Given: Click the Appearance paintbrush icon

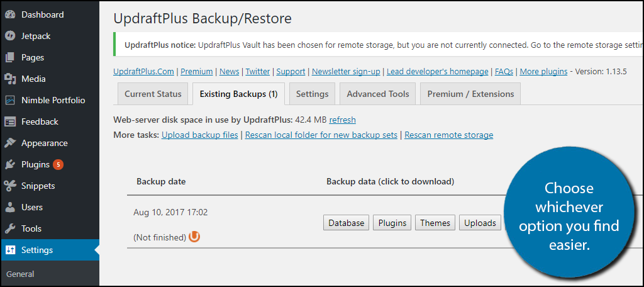Looking at the screenshot, I should [x=10, y=143].
